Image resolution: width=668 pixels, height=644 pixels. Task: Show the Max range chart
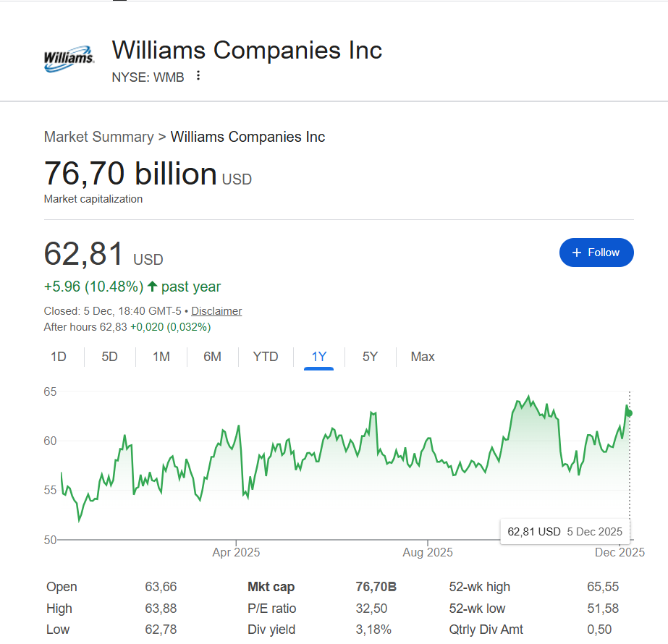tap(423, 357)
